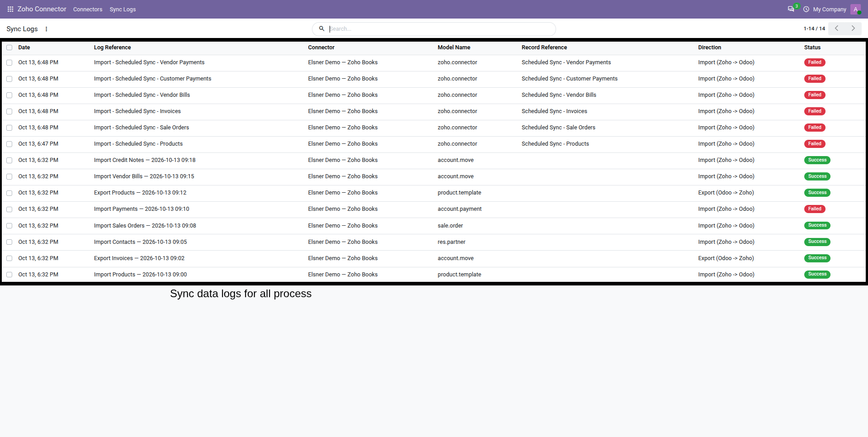
Task: Click 'res.partner' model name cell
Action: tap(451, 242)
